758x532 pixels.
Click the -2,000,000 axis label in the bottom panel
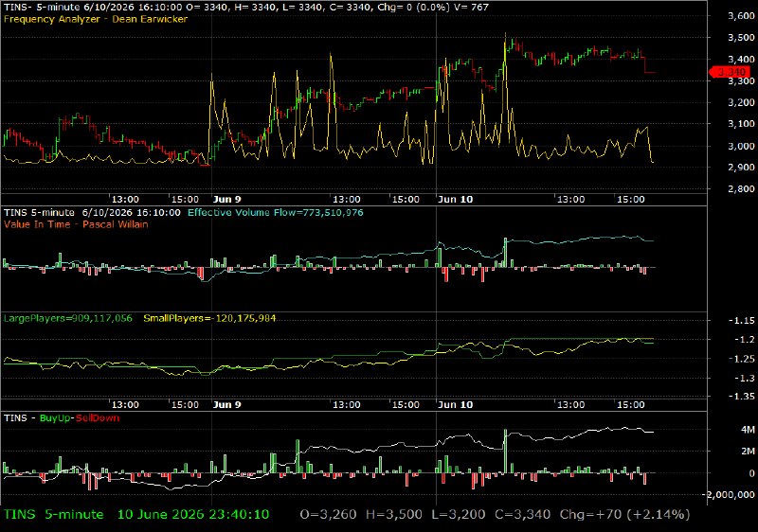pos(731,494)
